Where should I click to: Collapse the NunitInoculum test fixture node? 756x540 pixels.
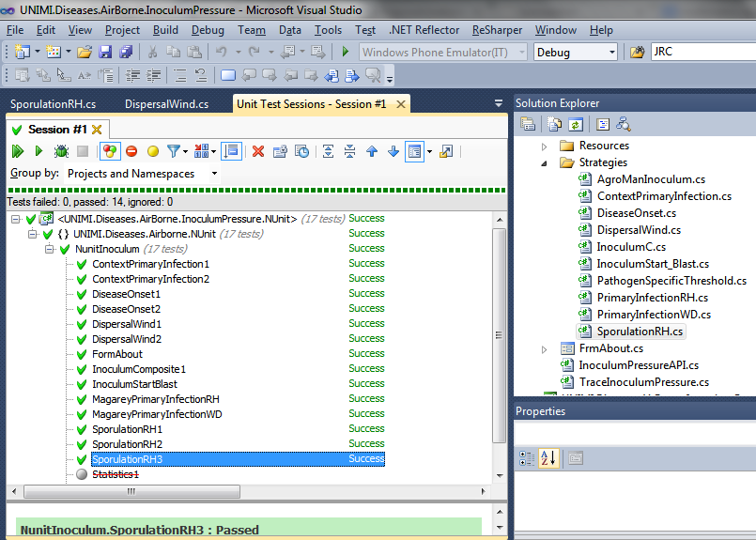49,249
